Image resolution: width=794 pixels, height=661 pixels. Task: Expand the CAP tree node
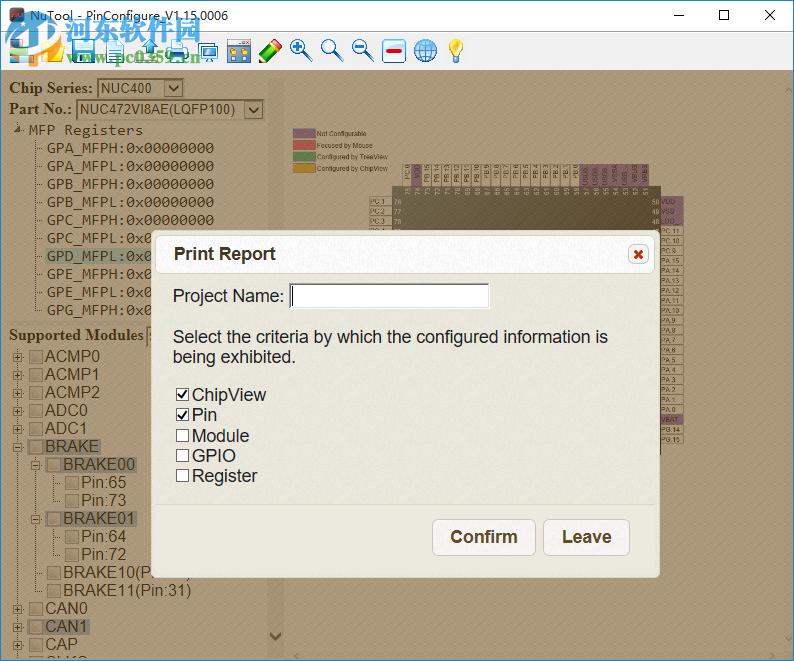pyautogui.click(x=18, y=645)
